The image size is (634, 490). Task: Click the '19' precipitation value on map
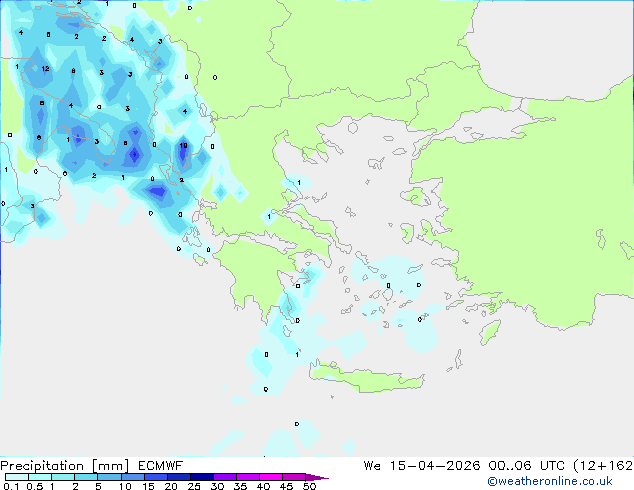point(183,146)
